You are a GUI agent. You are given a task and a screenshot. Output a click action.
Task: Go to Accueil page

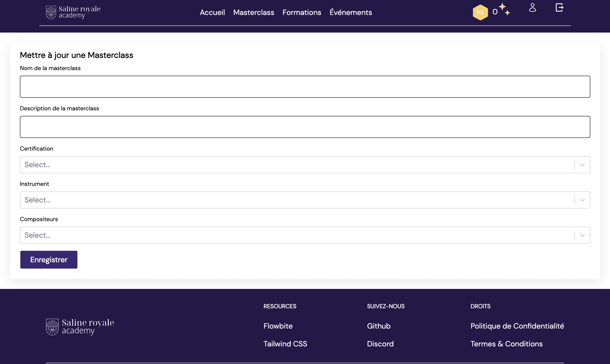click(212, 12)
